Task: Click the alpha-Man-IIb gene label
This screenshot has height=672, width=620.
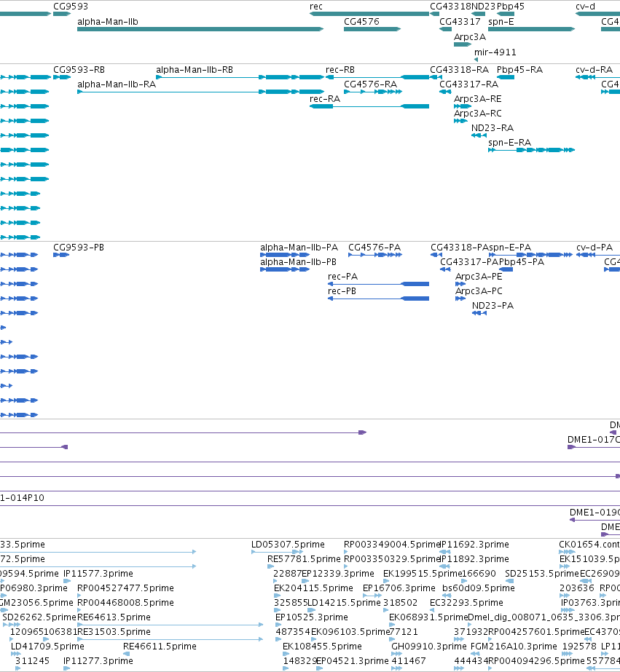Action: [108, 22]
